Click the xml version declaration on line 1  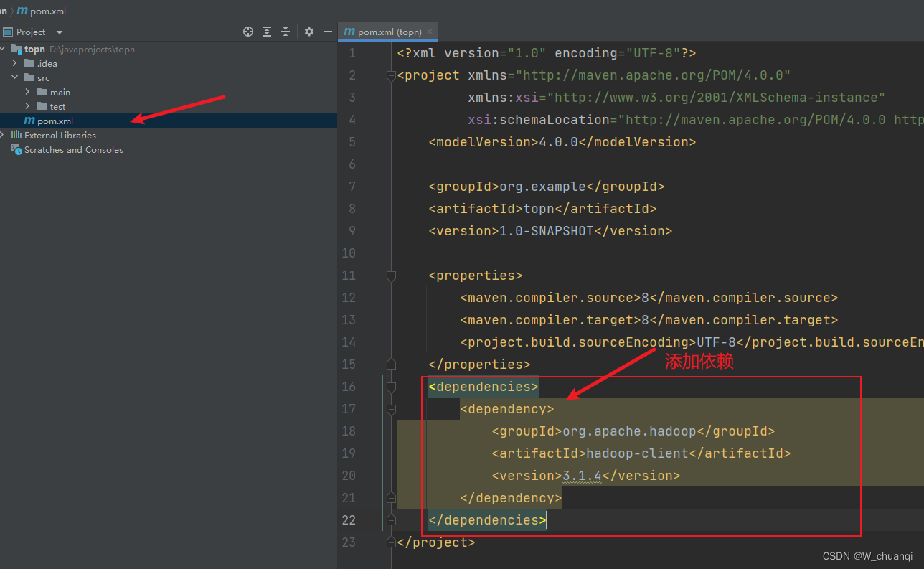tap(547, 53)
